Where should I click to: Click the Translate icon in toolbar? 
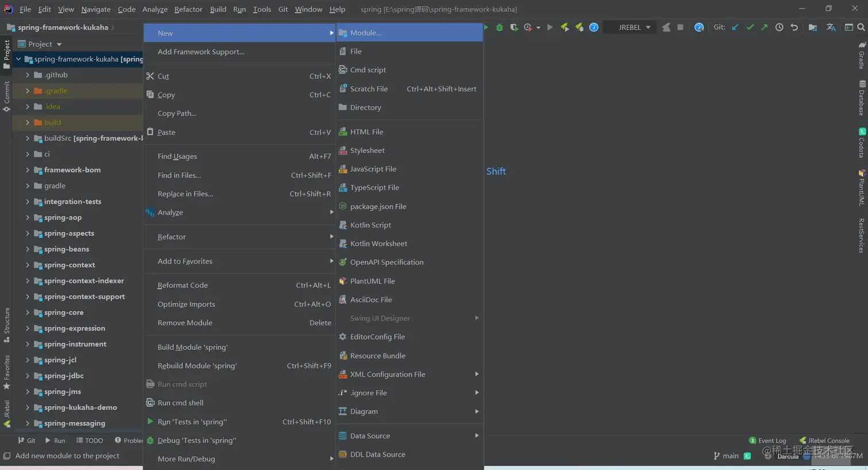831,28
